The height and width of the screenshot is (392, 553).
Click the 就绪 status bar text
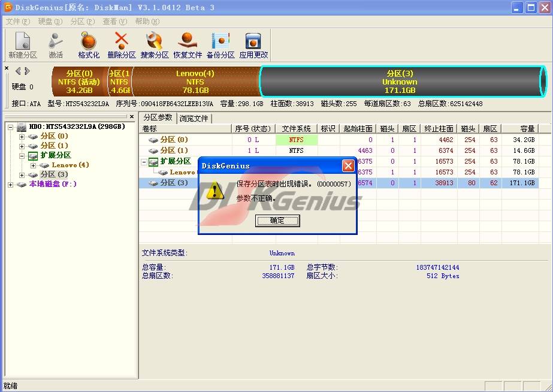point(10,386)
